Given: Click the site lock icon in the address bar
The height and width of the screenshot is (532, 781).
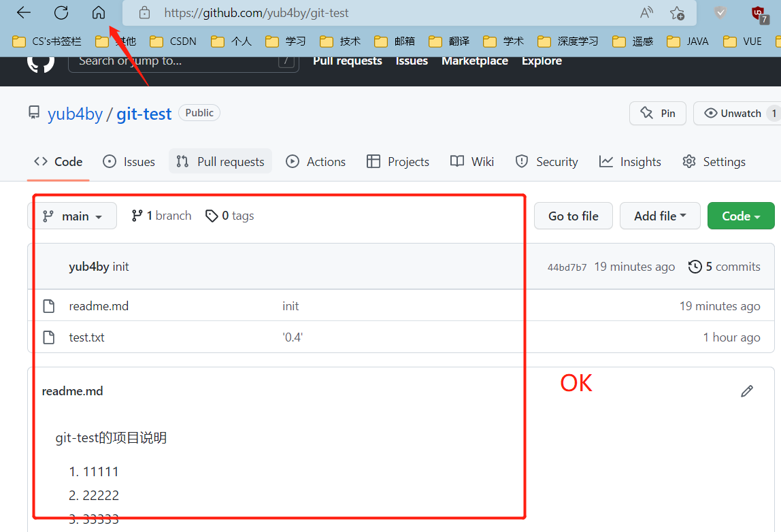Looking at the screenshot, I should click(144, 12).
